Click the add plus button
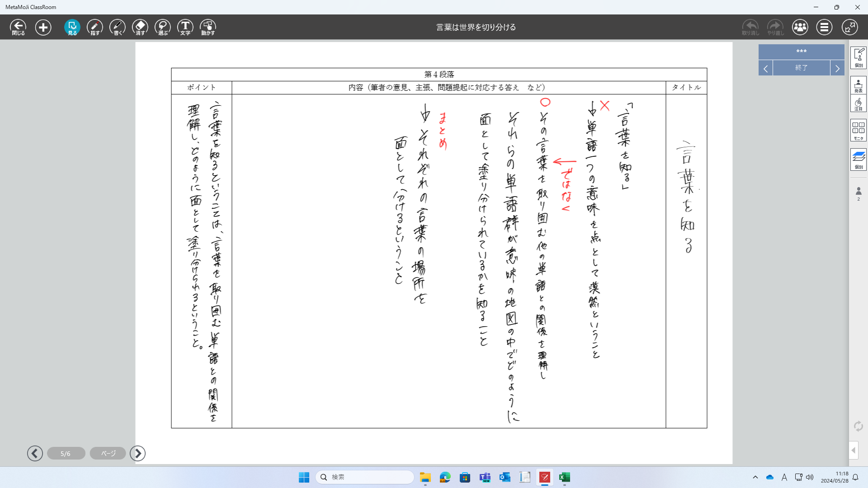The width and height of the screenshot is (868, 488). pos(43,27)
